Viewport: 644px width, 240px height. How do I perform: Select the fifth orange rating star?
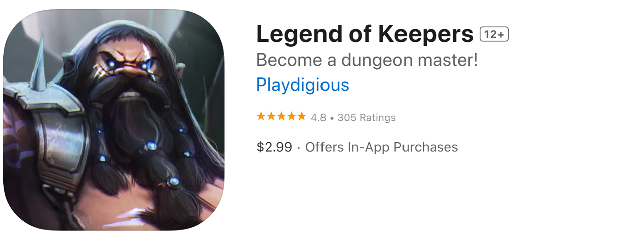pyautogui.click(x=301, y=117)
